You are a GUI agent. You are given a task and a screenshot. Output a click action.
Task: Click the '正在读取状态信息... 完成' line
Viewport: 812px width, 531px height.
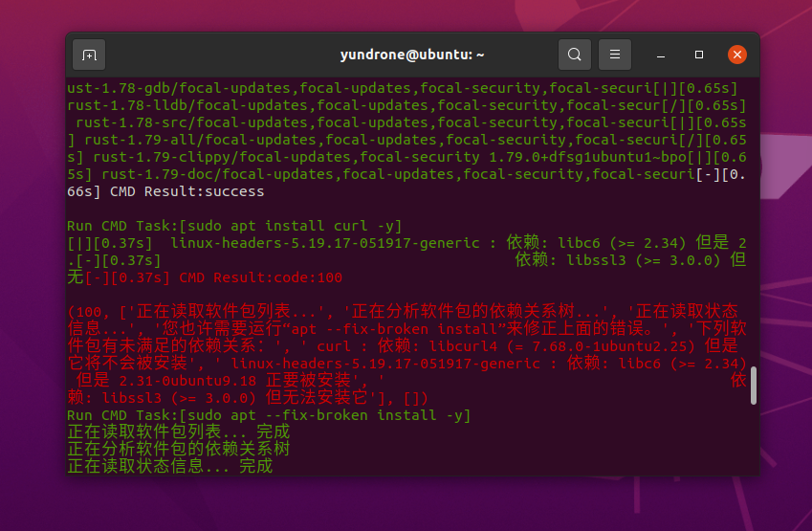coord(170,466)
